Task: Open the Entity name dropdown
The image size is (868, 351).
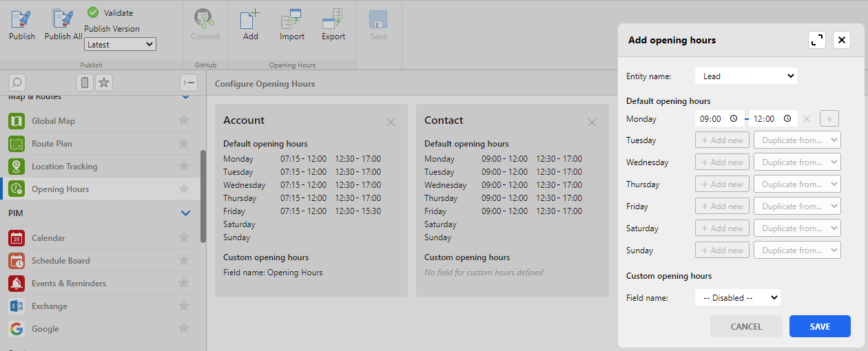Action: click(x=745, y=76)
